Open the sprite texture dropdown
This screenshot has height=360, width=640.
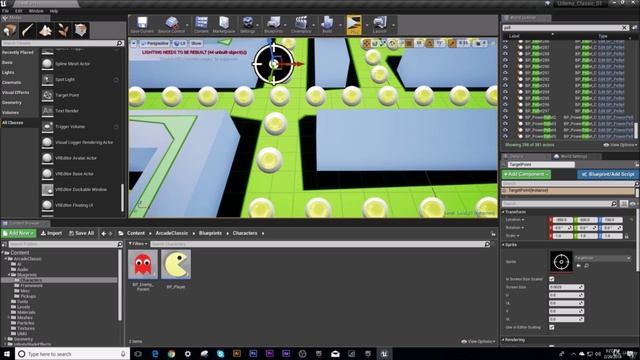(x=602, y=258)
